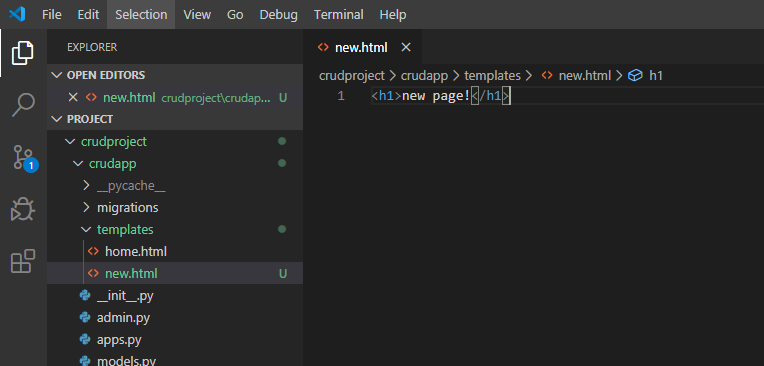Viewport: 764px width, 366px height.
Task: Open Source Control view with badge
Action: coord(23,158)
